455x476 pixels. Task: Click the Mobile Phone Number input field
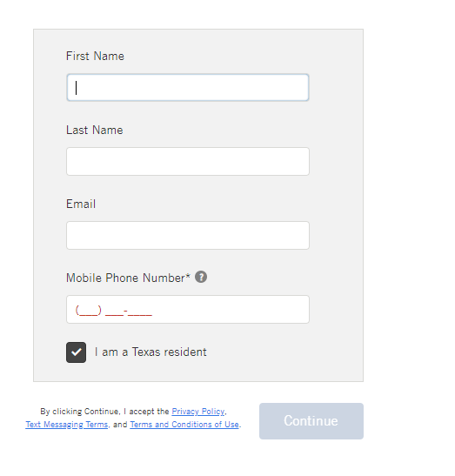coord(188,309)
